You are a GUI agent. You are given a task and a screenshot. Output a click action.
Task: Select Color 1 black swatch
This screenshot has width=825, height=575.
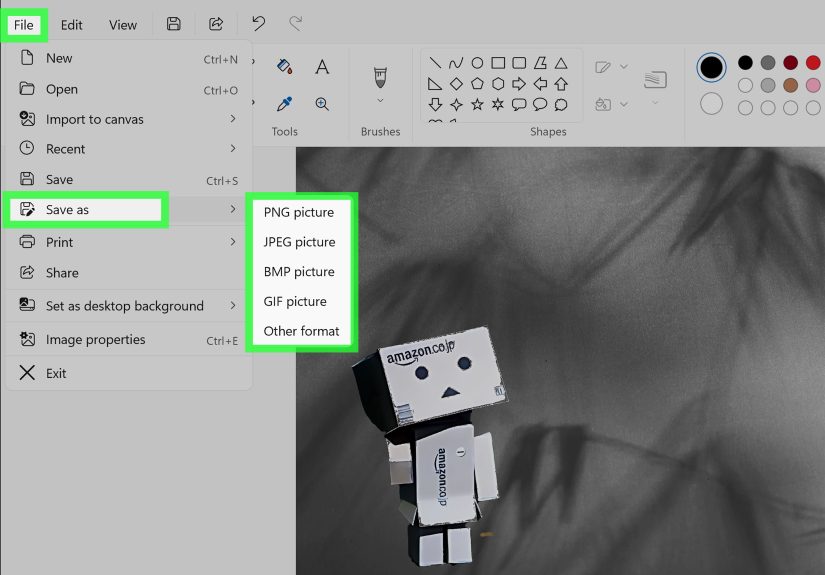711,67
